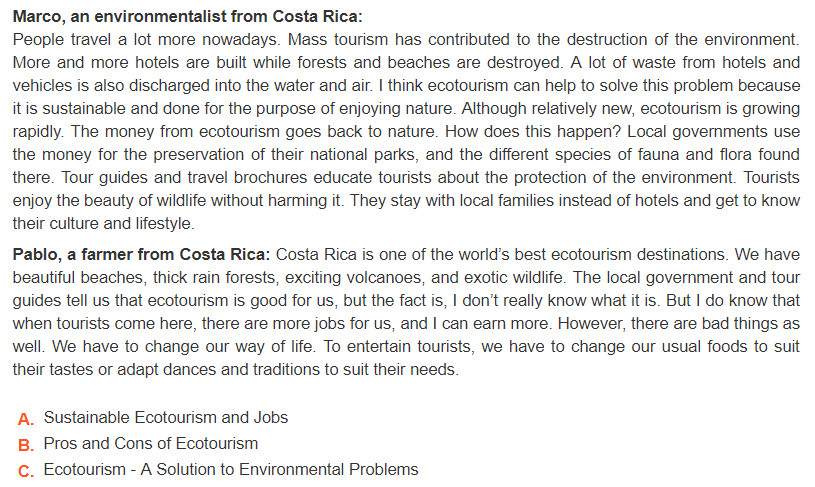Select answer letter B
Screen dimensions: 815x487
26,445
